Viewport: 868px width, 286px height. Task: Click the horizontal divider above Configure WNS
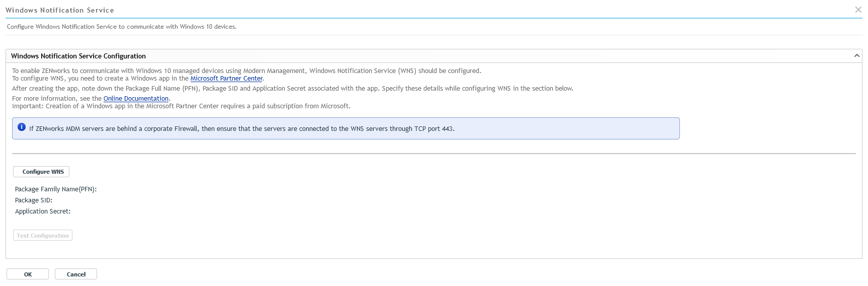click(x=433, y=154)
